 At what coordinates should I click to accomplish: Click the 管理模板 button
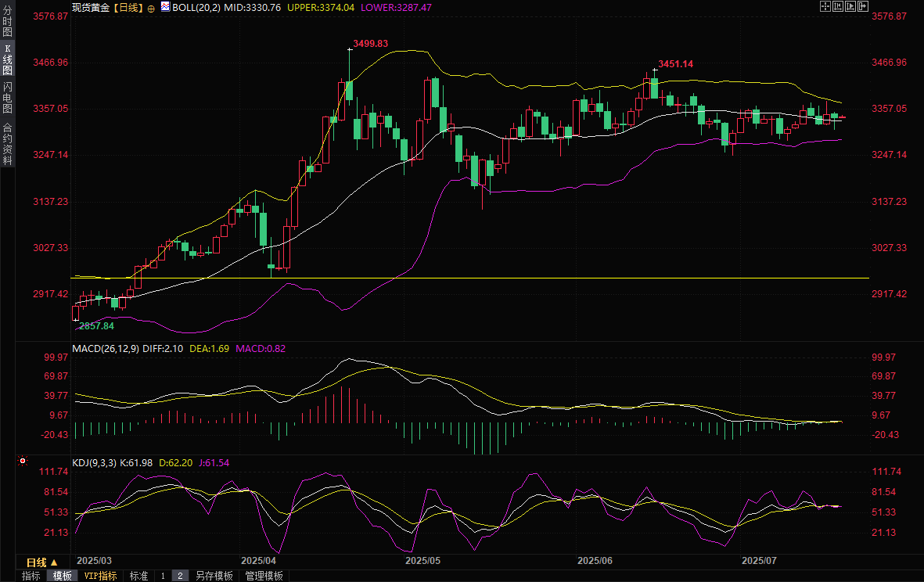(x=264, y=576)
